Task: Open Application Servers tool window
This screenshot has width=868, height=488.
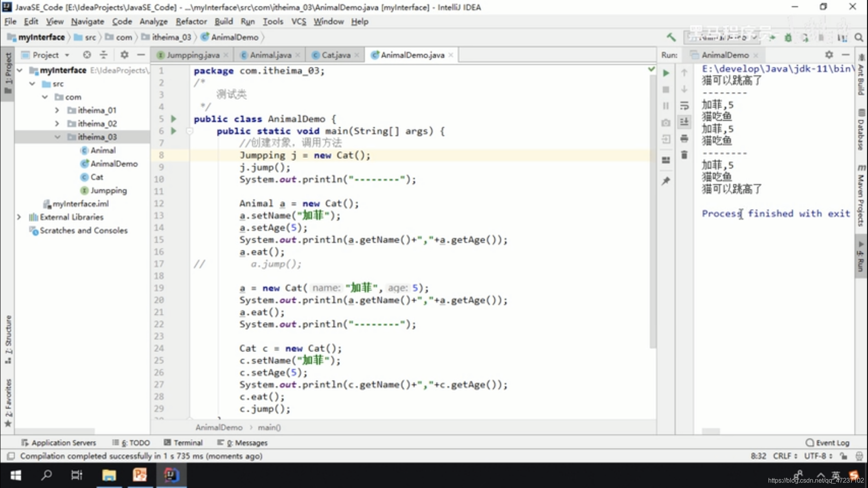Action: point(59,443)
